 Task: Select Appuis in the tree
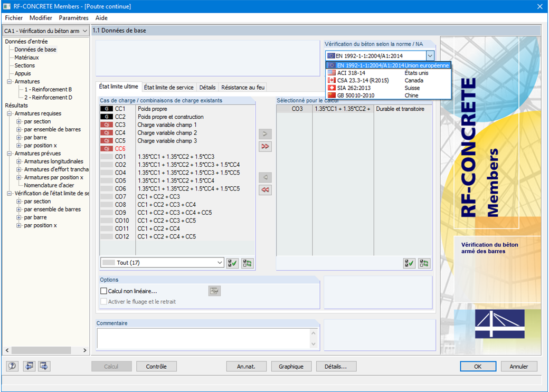click(x=23, y=73)
